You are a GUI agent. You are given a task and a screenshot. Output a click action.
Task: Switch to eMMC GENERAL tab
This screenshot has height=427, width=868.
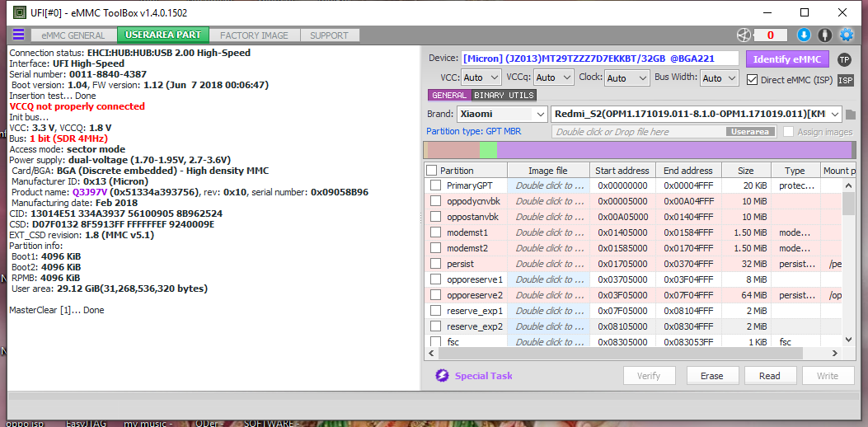pyautogui.click(x=73, y=35)
